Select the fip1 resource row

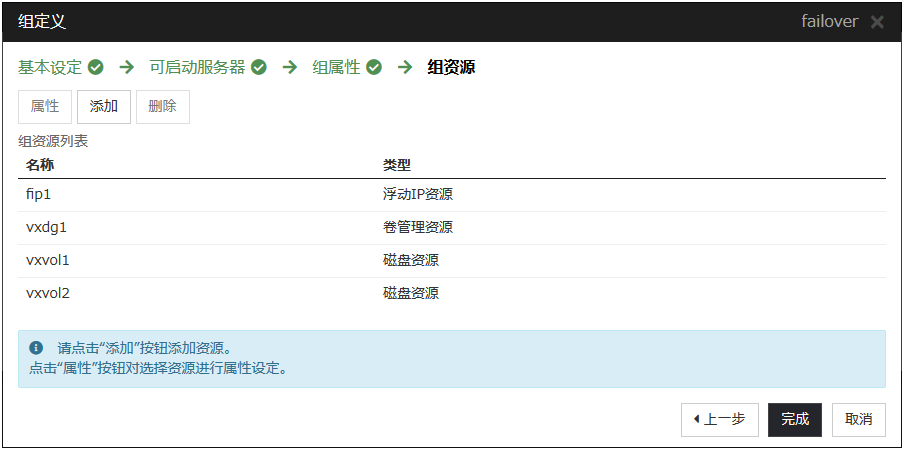click(x=451, y=194)
